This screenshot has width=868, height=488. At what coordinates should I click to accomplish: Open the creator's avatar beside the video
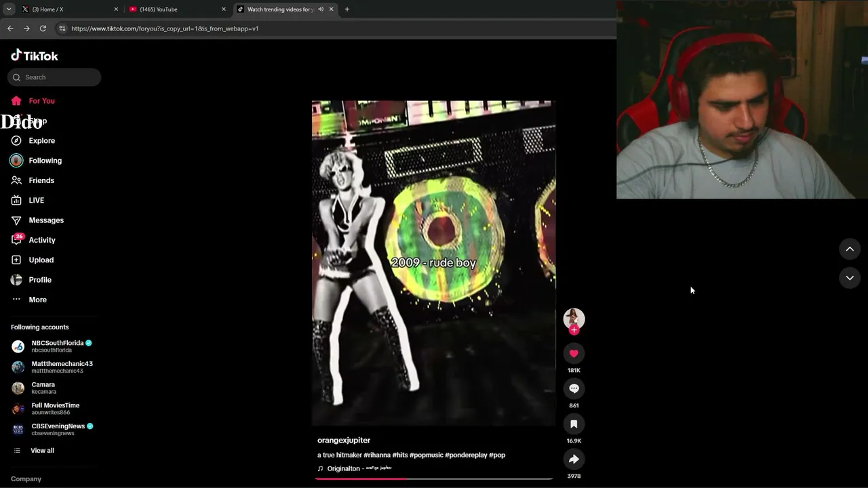click(x=574, y=318)
